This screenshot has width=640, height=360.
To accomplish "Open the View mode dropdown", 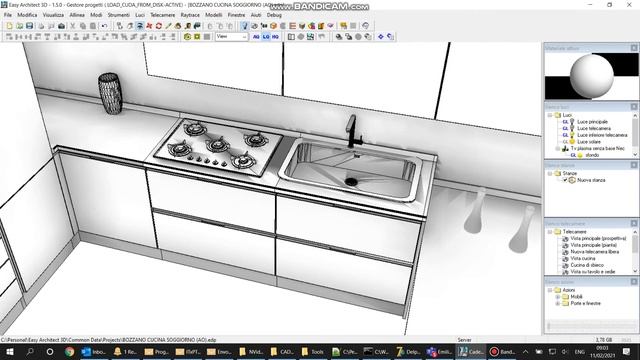I will [x=231, y=37].
